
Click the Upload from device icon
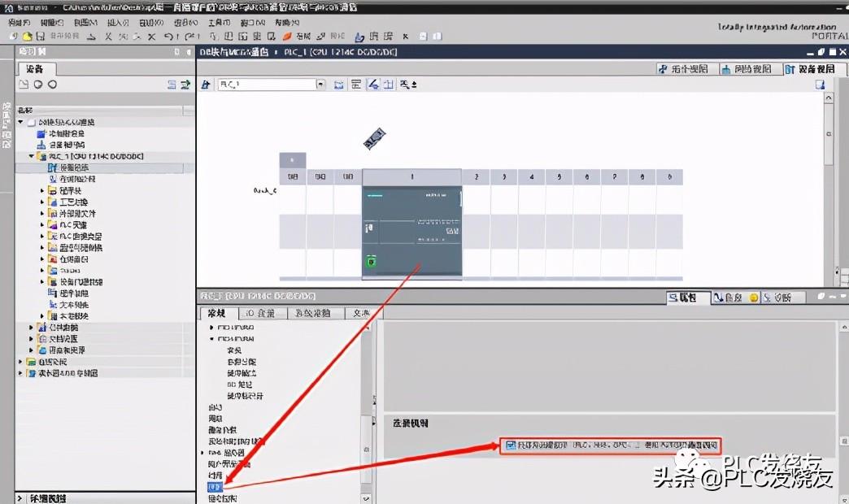[x=242, y=37]
